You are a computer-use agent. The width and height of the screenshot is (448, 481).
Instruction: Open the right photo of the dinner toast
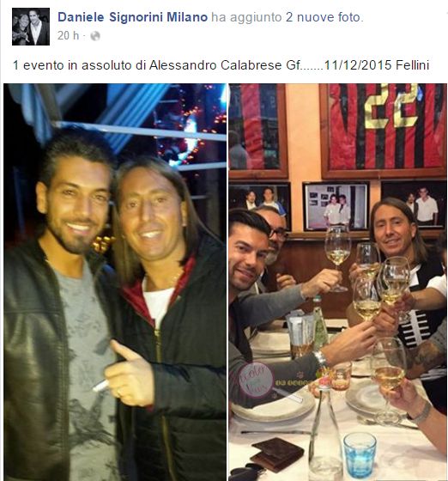[x=337, y=283]
